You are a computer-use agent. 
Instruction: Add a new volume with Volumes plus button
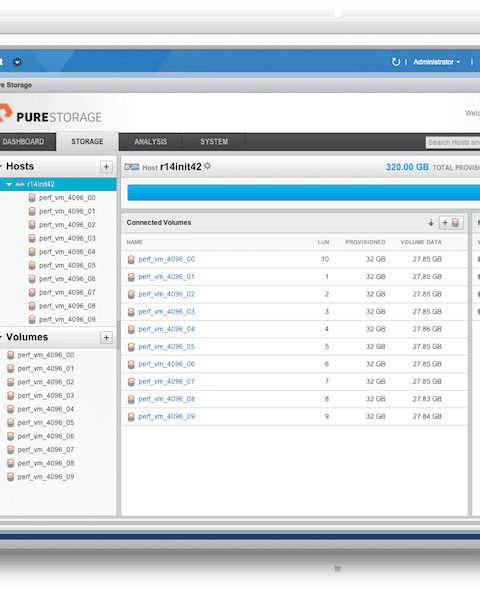[106, 337]
